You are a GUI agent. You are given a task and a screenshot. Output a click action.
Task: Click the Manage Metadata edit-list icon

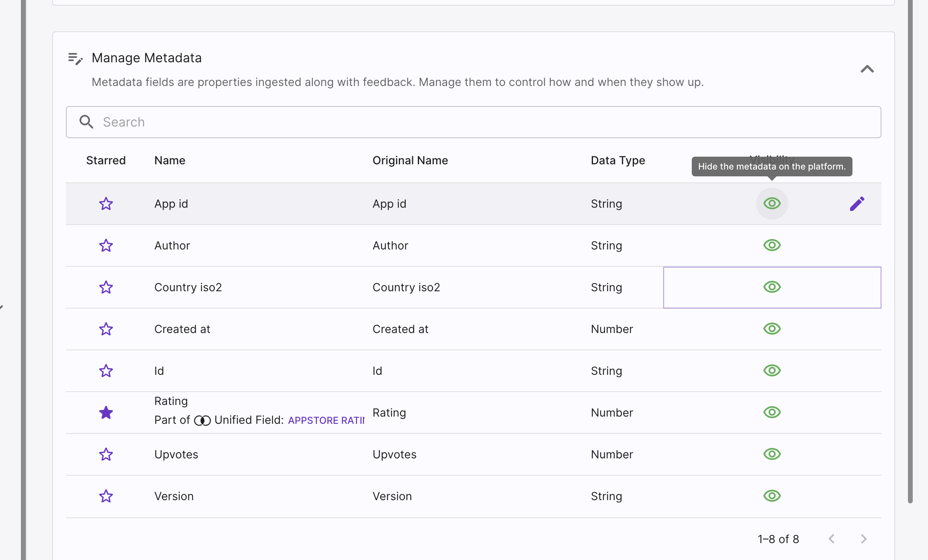pyautogui.click(x=75, y=59)
